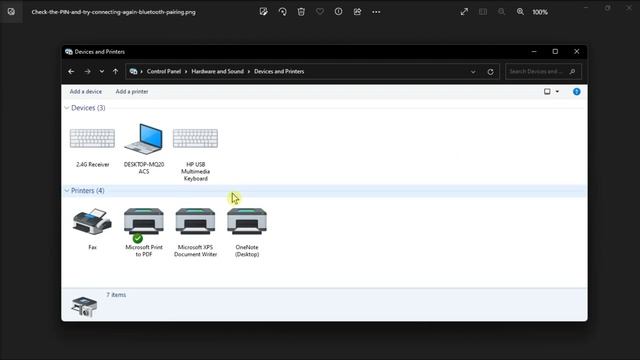Image resolution: width=640 pixels, height=360 pixels.
Task: Share the image via share icon
Action: [357, 12]
